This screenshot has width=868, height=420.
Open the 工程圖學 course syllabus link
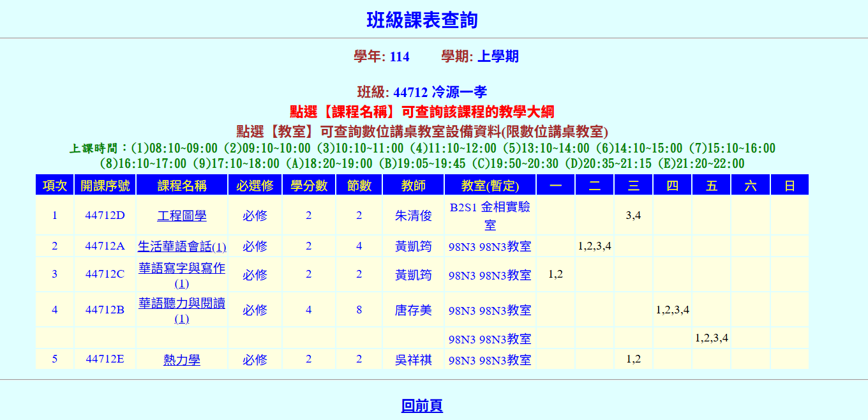[181, 216]
